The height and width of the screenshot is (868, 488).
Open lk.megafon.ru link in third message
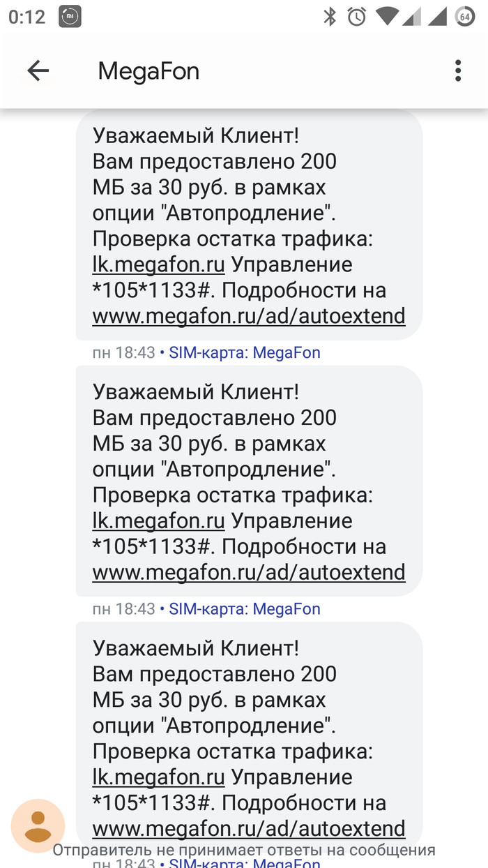158,777
